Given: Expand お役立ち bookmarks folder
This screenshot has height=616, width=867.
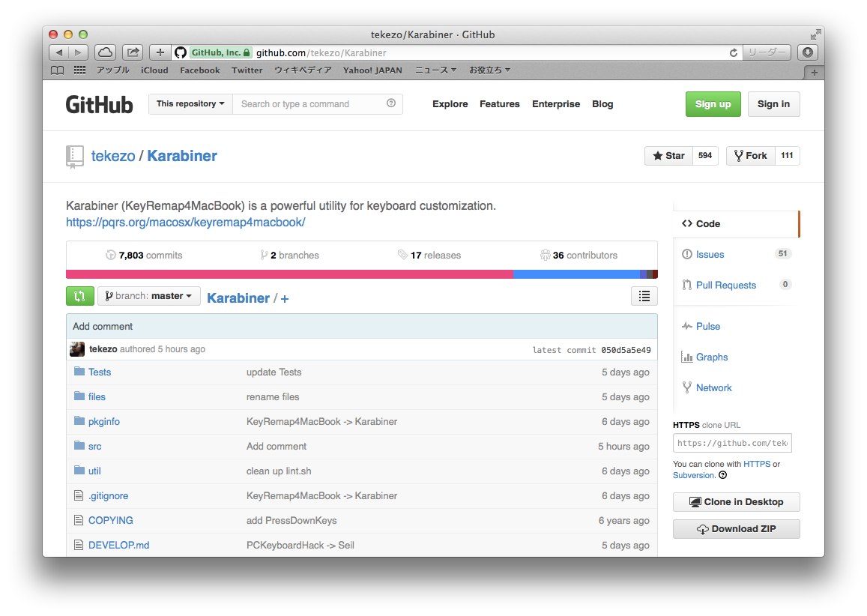Looking at the screenshot, I should click(x=490, y=70).
